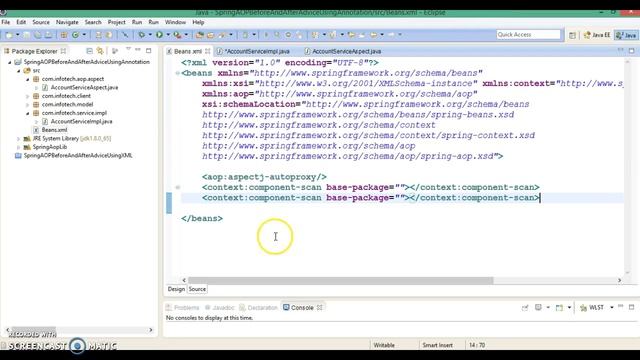The height and width of the screenshot is (360, 640).
Task: Switch to the Java perspective
Action: (x=626, y=35)
